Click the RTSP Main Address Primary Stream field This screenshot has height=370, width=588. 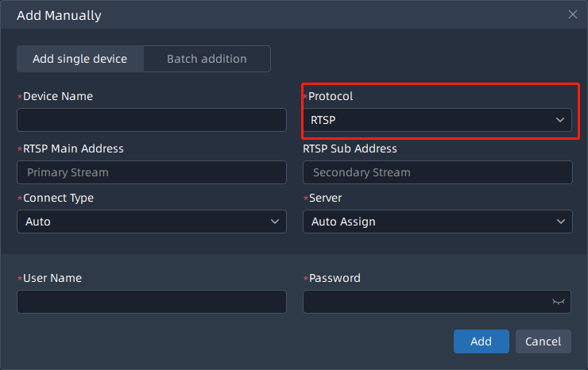151,172
